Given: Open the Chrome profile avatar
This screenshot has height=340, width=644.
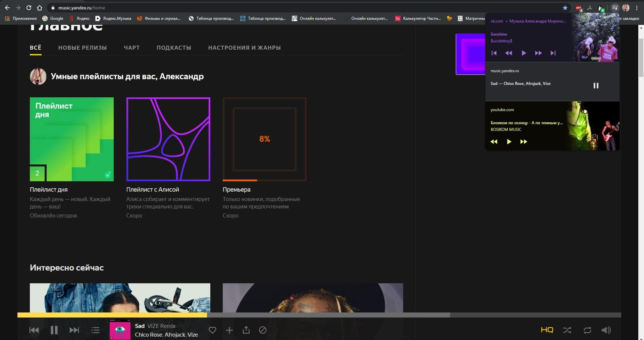Looking at the screenshot, I should point(626,8).
